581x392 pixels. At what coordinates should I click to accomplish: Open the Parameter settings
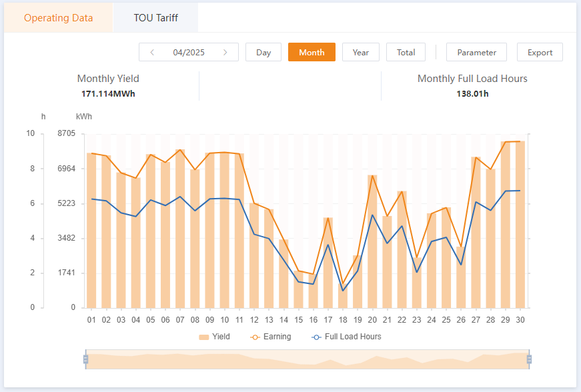[x=476, y=52]
